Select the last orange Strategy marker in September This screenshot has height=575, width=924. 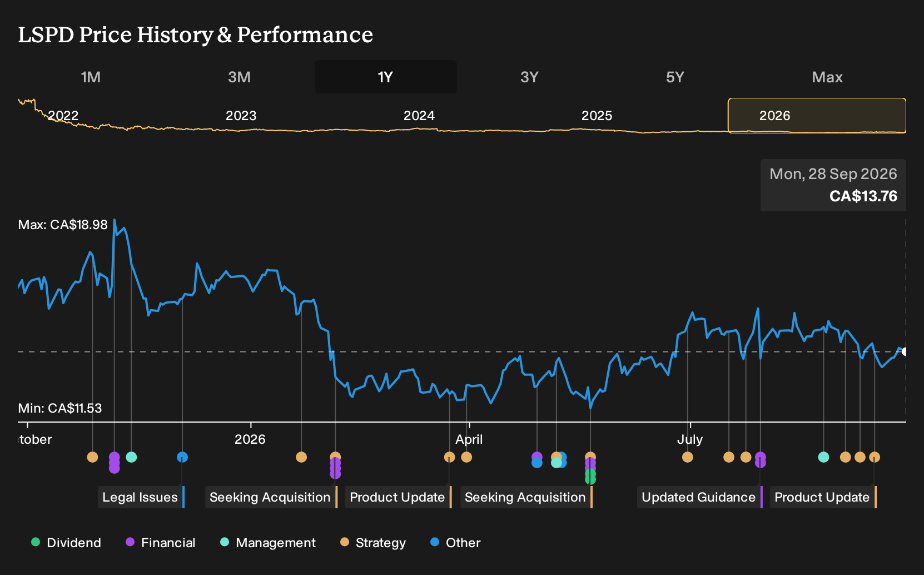(x=875, y=457)
